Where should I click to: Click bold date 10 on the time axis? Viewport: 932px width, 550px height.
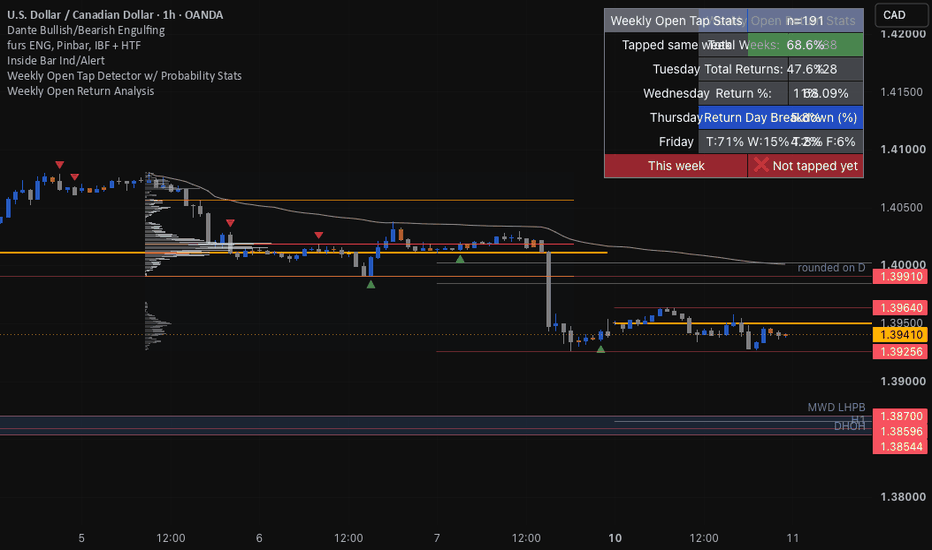click(615, 538)
